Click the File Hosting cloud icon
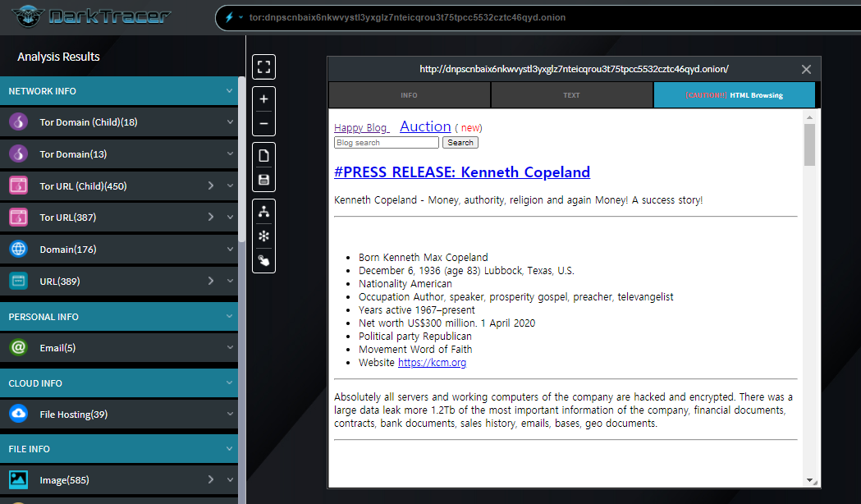The image size is (861, 504). point(19,414)
